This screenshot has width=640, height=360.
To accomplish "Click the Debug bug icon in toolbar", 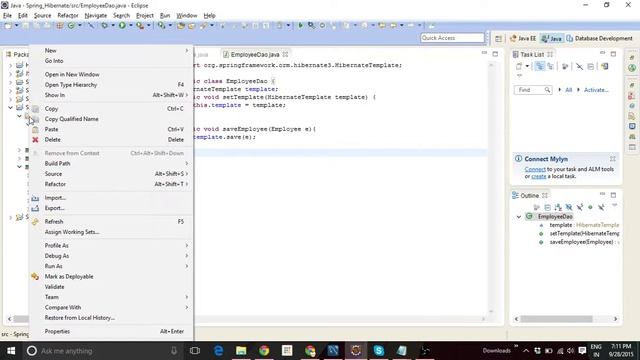I will tap(104, 25).
